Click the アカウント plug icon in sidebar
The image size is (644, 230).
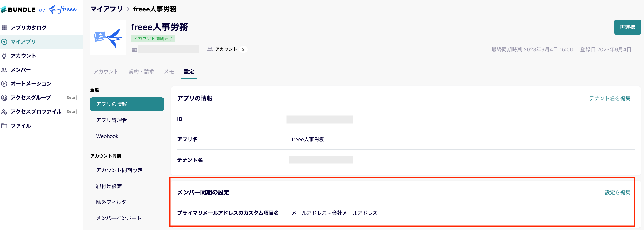tap(4, 56)
